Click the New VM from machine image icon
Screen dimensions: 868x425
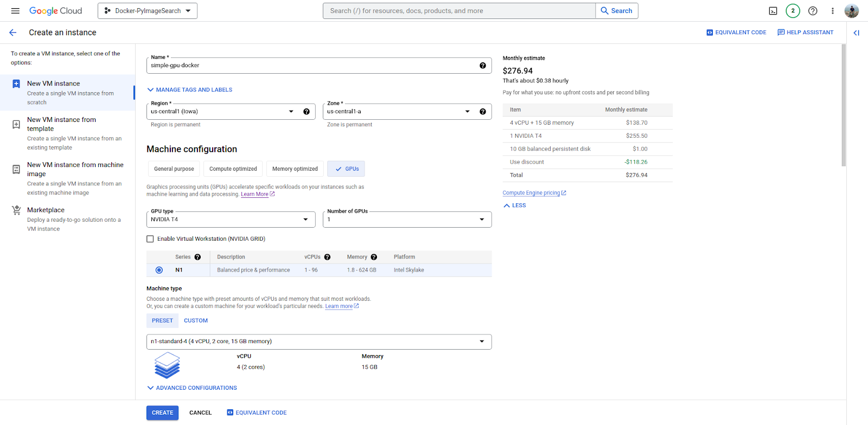coord(16,169)
